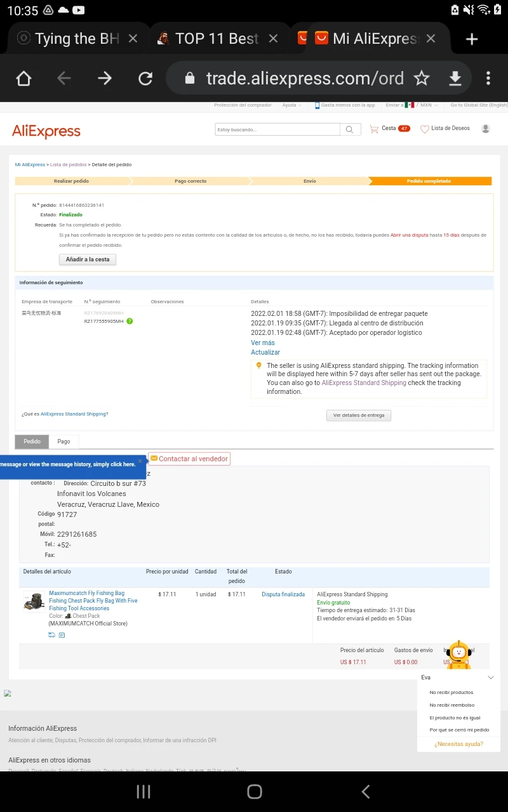This screenshot has width=508, height=812.
Task: Tap Android back navigation button
Action: [x=365, y=791]
